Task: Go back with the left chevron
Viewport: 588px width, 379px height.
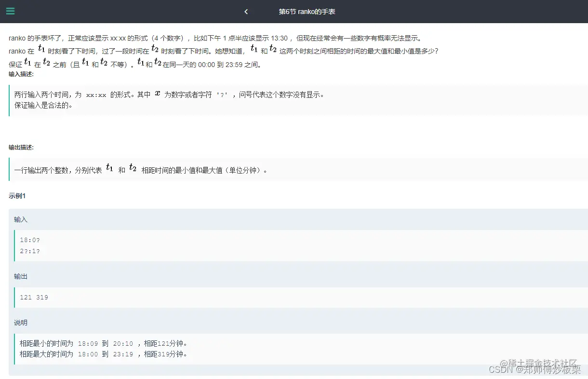Action: (x=246, y=12)
